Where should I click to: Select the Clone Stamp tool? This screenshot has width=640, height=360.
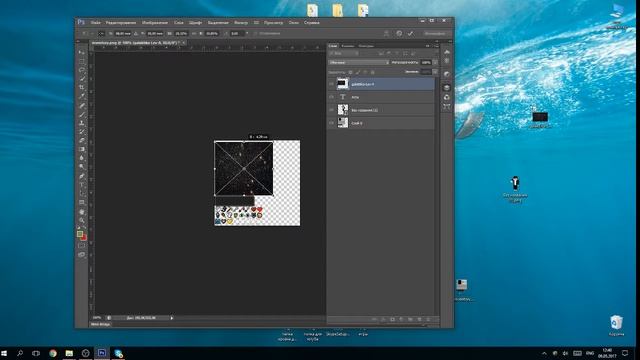(x=82, y=123)
